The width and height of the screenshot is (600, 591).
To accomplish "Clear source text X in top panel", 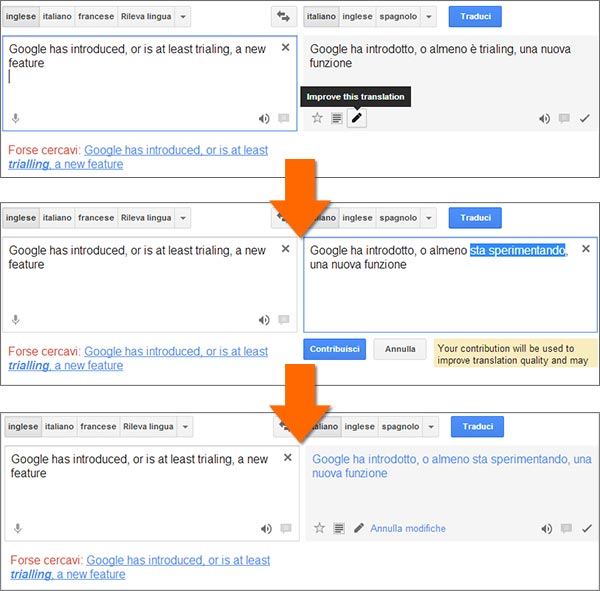I will pos(285,47).
